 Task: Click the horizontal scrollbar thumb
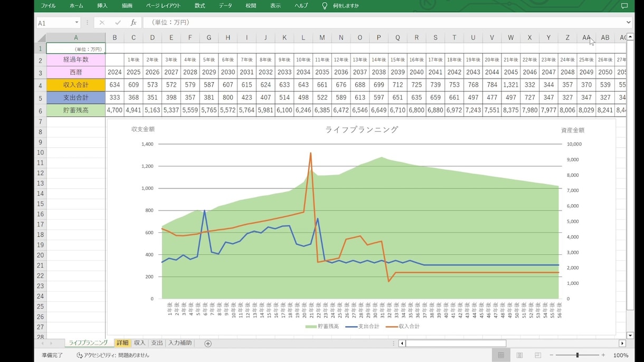[456, 344]
